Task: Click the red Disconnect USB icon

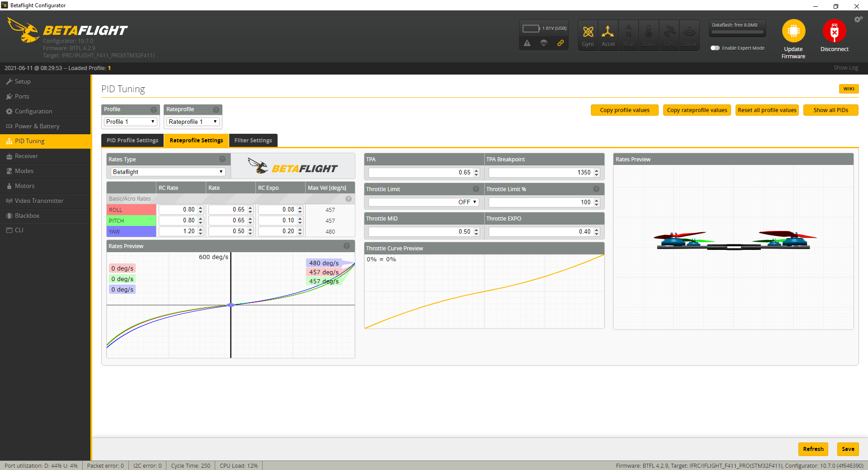Action: [x=834, y=31]
